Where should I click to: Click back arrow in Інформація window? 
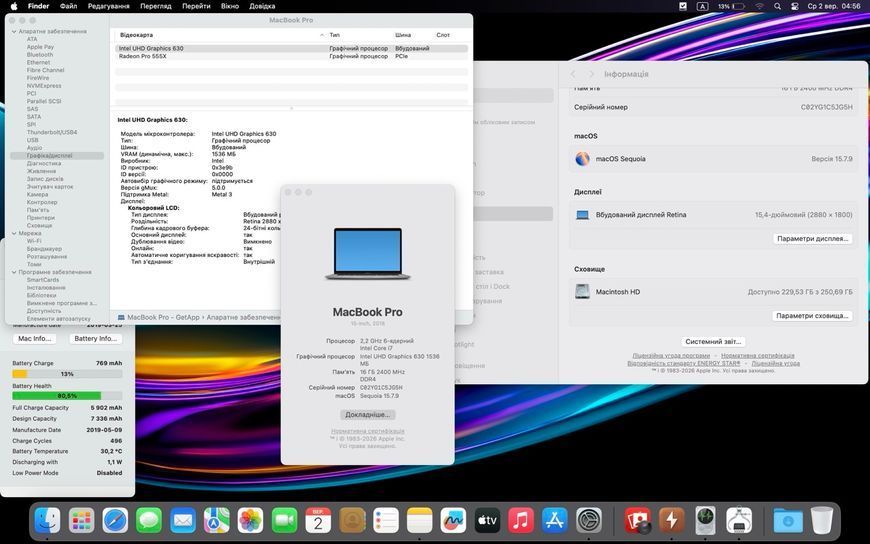tap(573, 74)
